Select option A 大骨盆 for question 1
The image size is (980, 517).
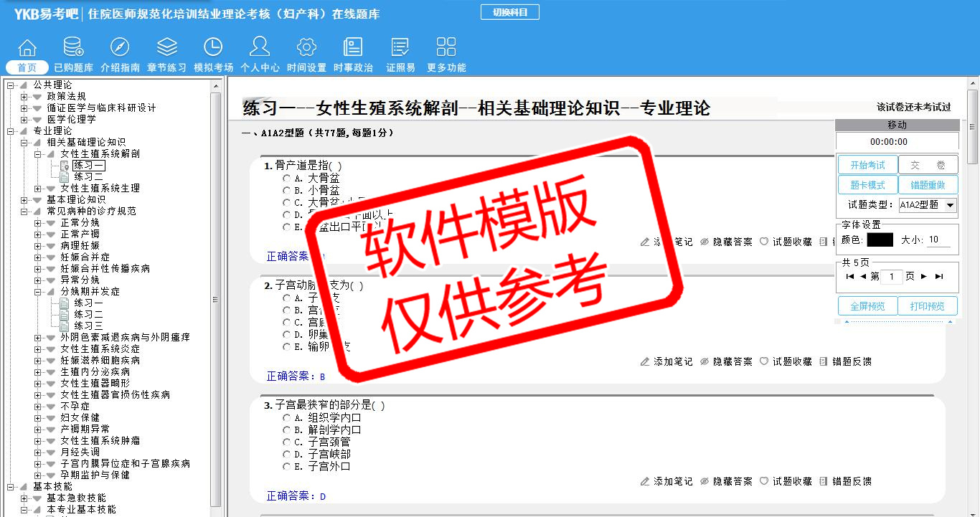(x=286, y=179)
